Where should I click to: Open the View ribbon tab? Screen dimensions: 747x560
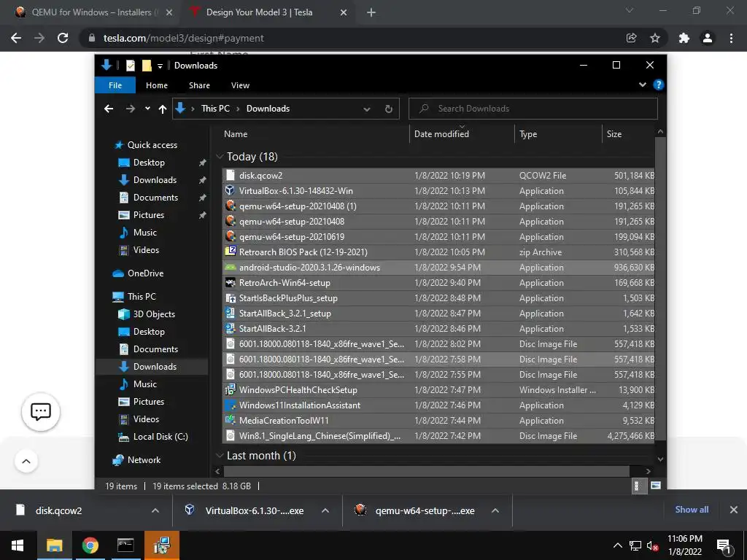click(240, 85)
